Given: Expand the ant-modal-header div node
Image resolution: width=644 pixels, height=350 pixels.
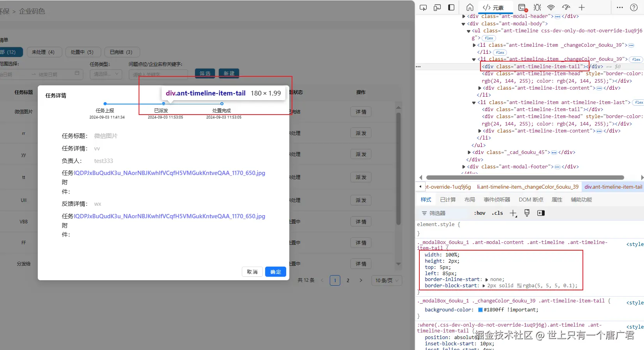Looking at the screenshot, I should (x=463, y=16).
